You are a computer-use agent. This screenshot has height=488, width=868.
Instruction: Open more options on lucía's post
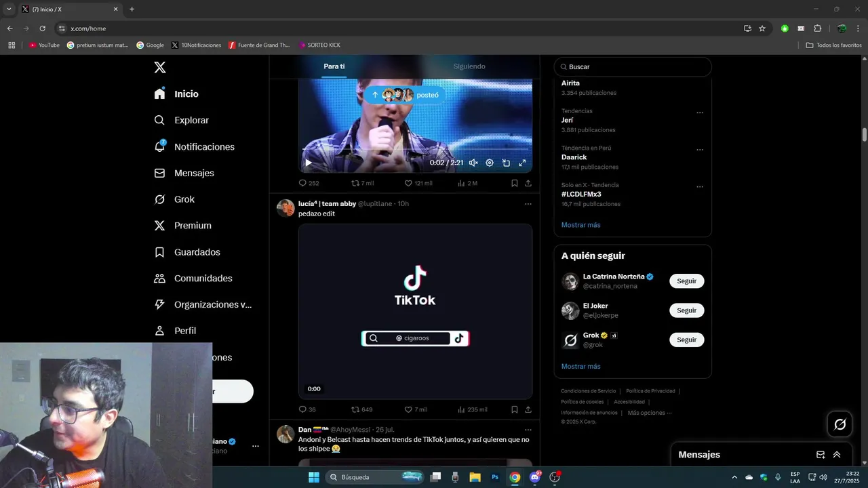(x=528, y=204)
